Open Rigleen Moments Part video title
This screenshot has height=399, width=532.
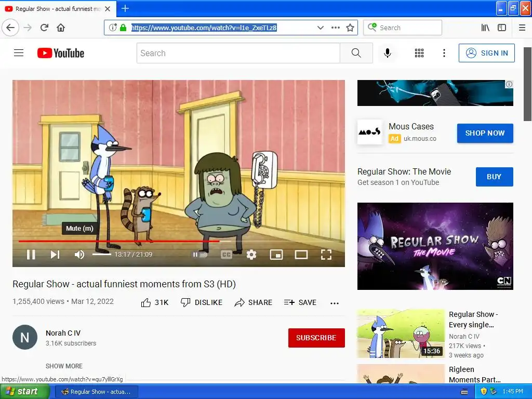(x=474, y=374)
